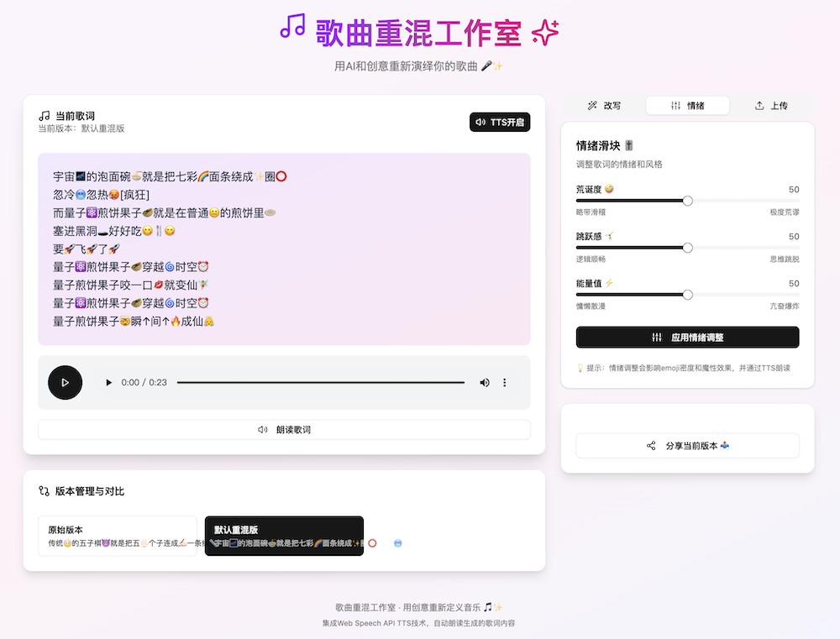
Task: Click the sliders icon on the 情绪 tab
Action: pos(675,105)
